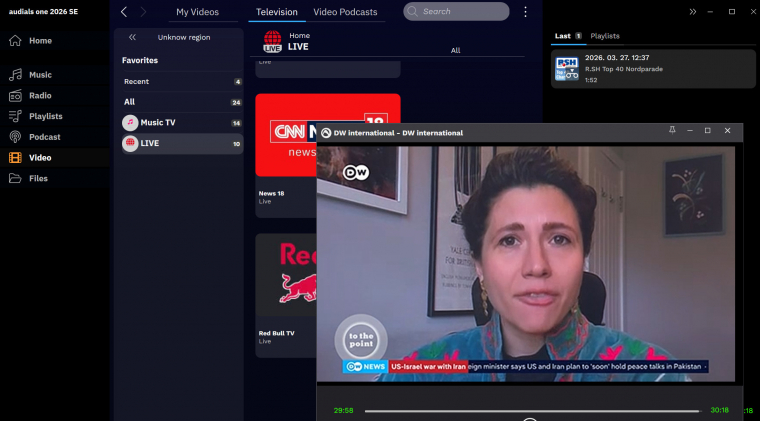The image size is (760, 421).
Task: Switch to the Video Podcasts tab
Action: point(345,12)
